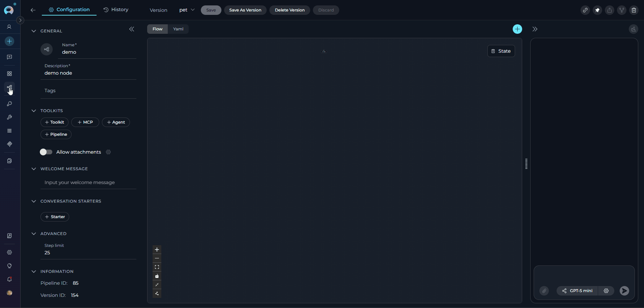Open chat settings gear next to GPT-5 mini
Viewport: 644px width, 308px height.
click(606, 291)
